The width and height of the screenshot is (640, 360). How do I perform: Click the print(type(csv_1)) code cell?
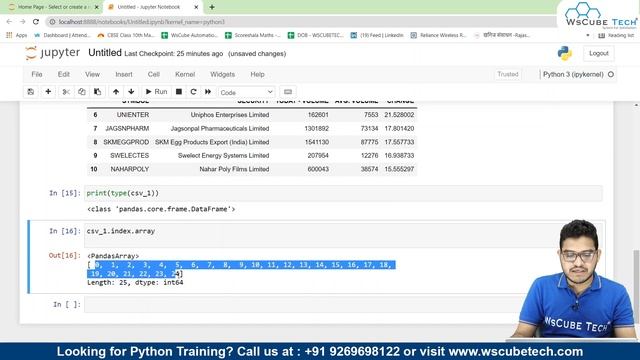(343, 193)
